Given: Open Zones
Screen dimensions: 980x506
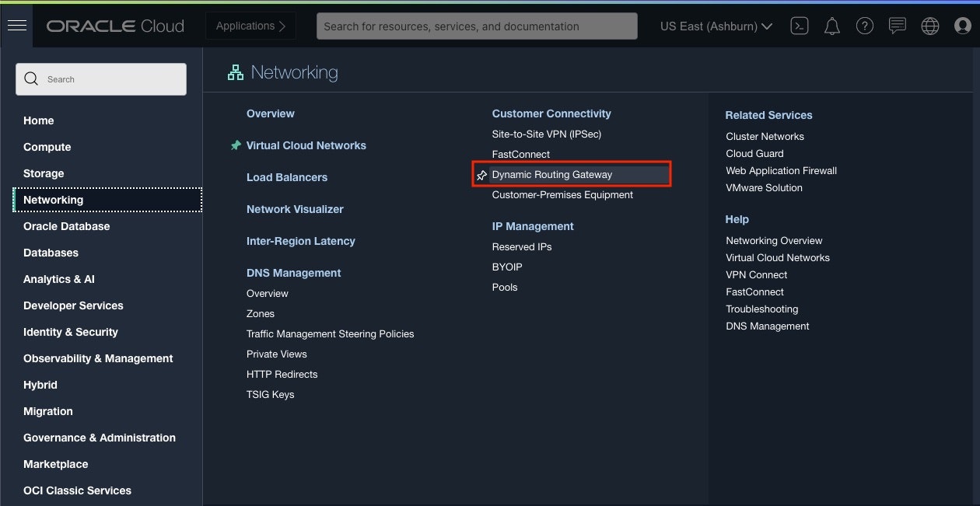Looking at the screenshot, I should coord(261,313).
